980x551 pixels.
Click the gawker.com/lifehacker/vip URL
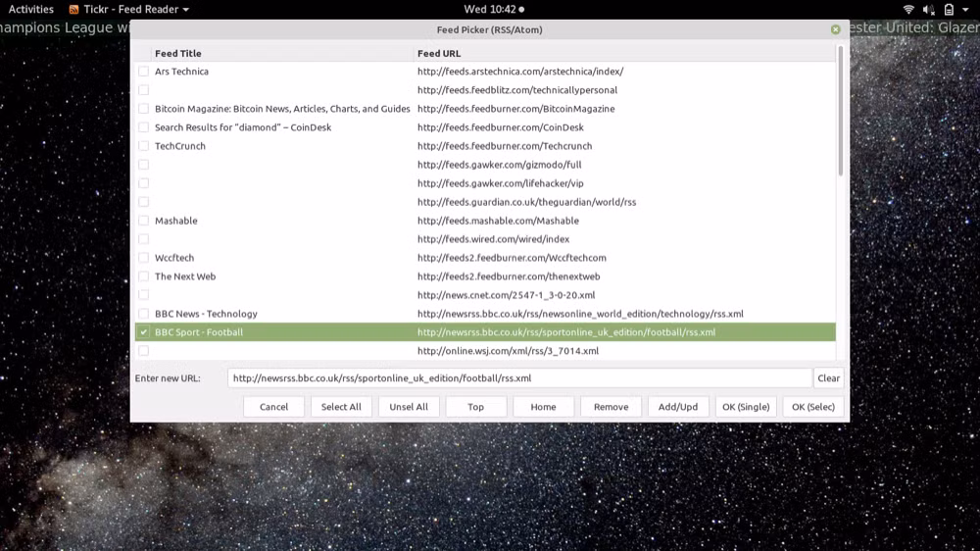pyautogui.click(x=501, y=183)
